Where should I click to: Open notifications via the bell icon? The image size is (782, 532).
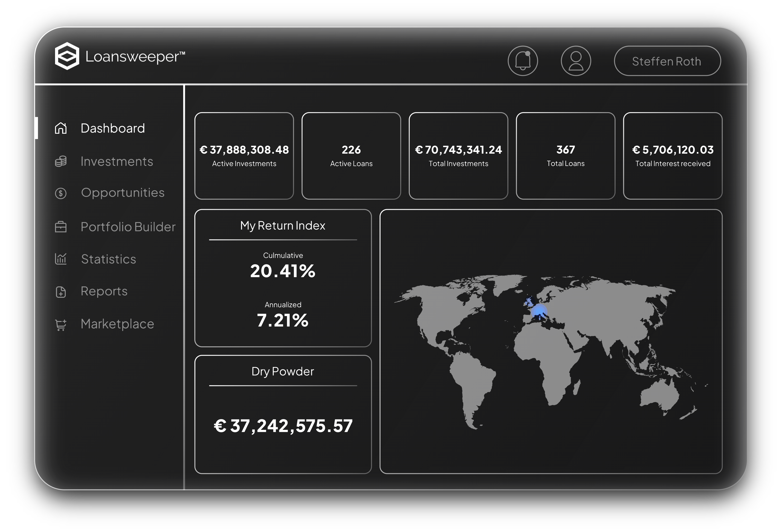pos(523,61)
